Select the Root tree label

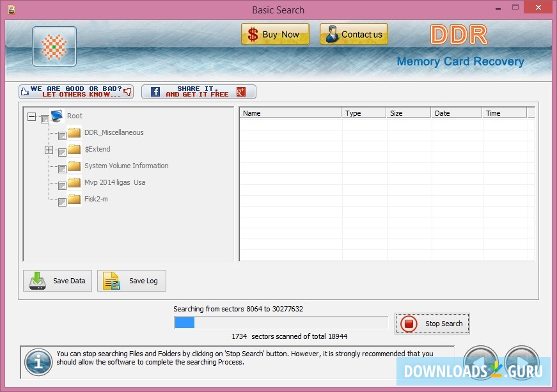click(x=75, y=116)
